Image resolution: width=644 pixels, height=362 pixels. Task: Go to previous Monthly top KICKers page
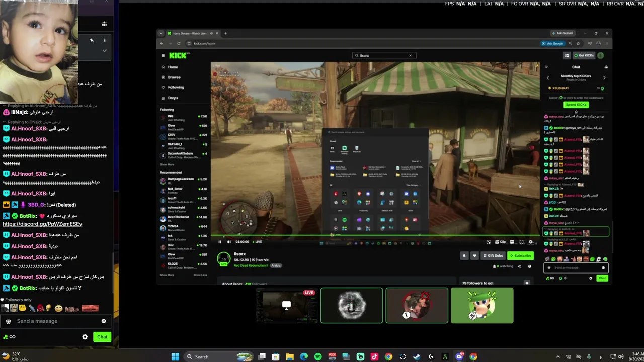point(548,77)
